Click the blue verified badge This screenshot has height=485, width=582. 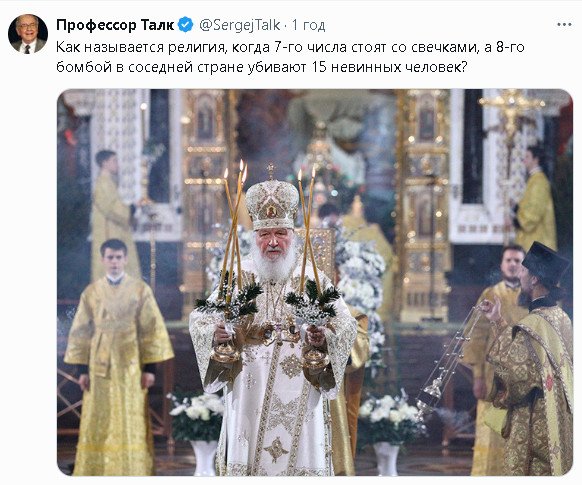tap(185, 25)
